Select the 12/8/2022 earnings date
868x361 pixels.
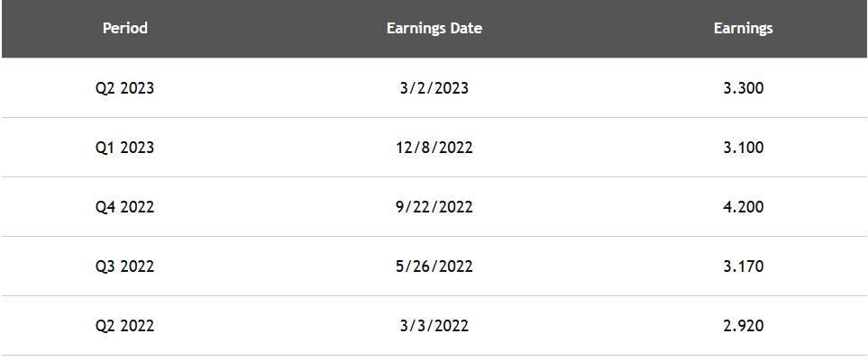(434, 148)
